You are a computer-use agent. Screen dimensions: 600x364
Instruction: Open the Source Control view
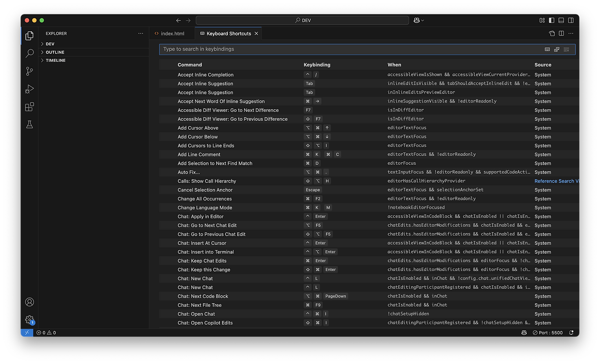tap(30, 71)
